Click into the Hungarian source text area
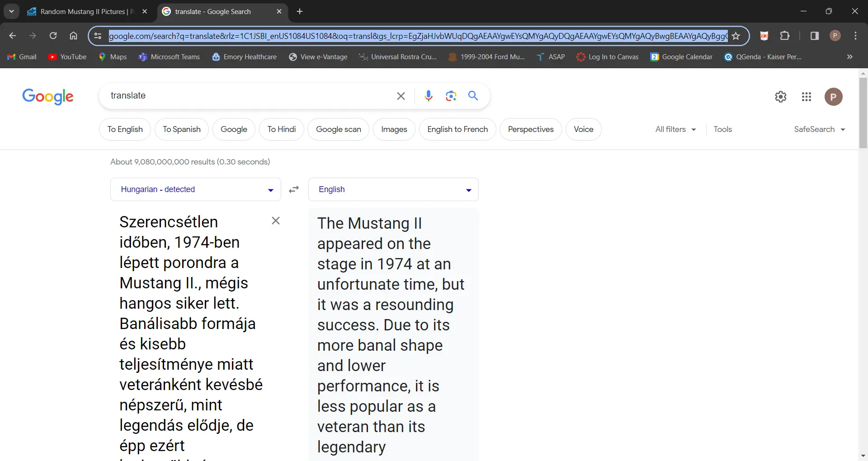The height and width of the screenshot is (461, 868). click(x=191, y=334)
